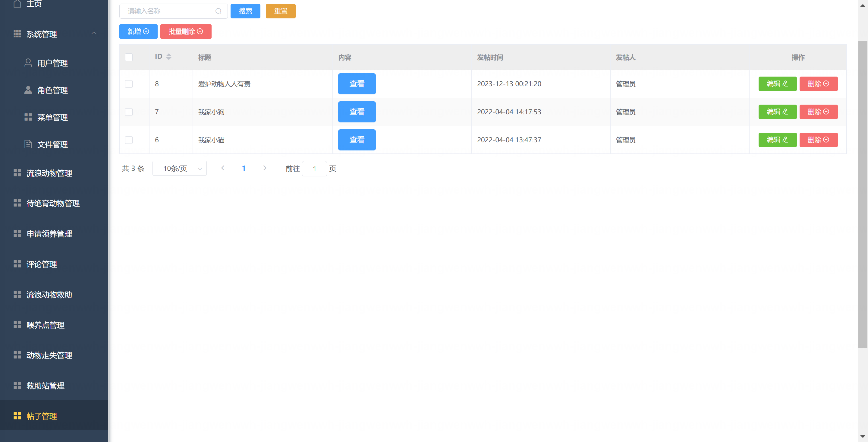Click the search magnifier icon in name field
The image size is (868, 442).
218,11
